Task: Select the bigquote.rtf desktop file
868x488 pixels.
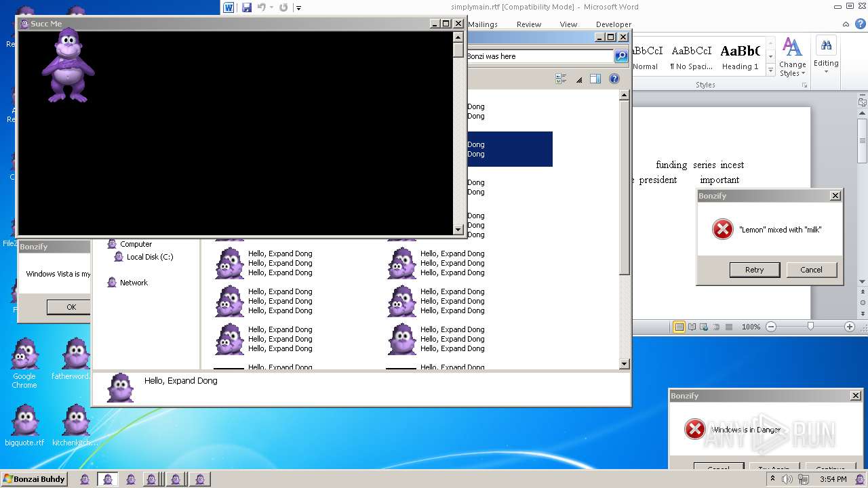Action: tap(24, 426)
